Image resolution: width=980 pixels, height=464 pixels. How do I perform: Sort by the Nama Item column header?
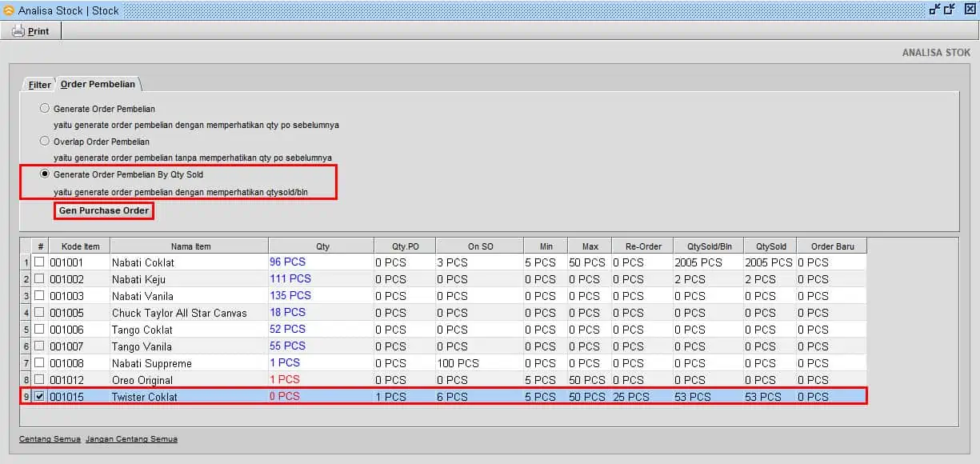point(190,246)
